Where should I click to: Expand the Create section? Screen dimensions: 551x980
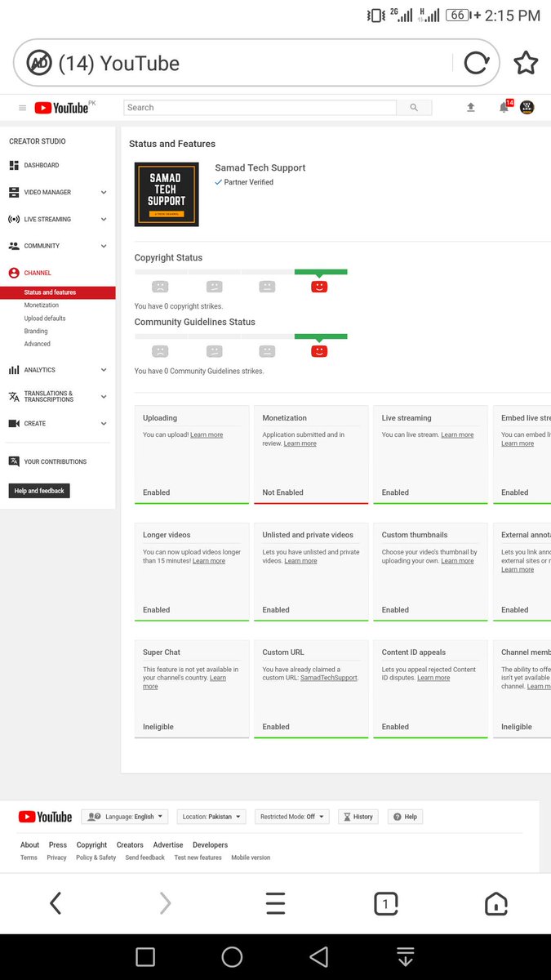[x=104, y=424]
